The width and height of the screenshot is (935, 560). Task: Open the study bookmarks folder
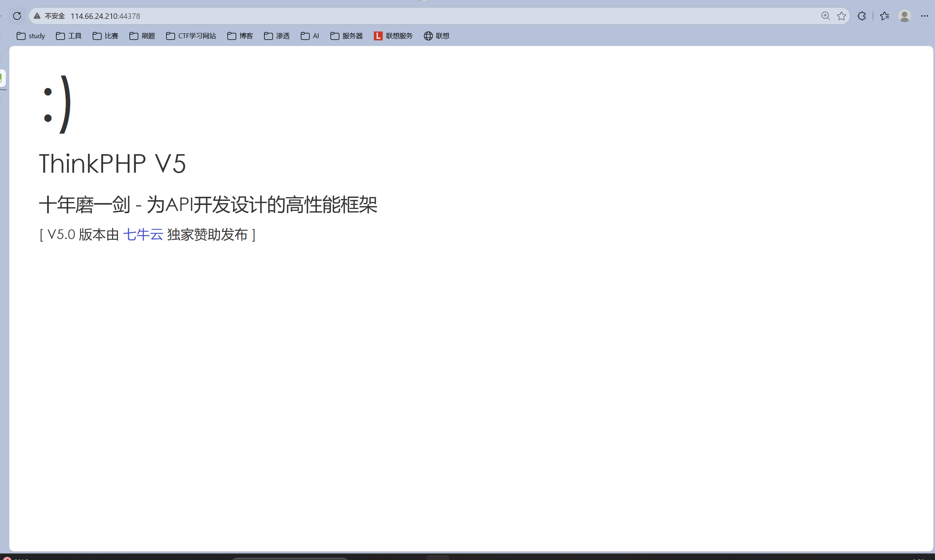(31, 36)
